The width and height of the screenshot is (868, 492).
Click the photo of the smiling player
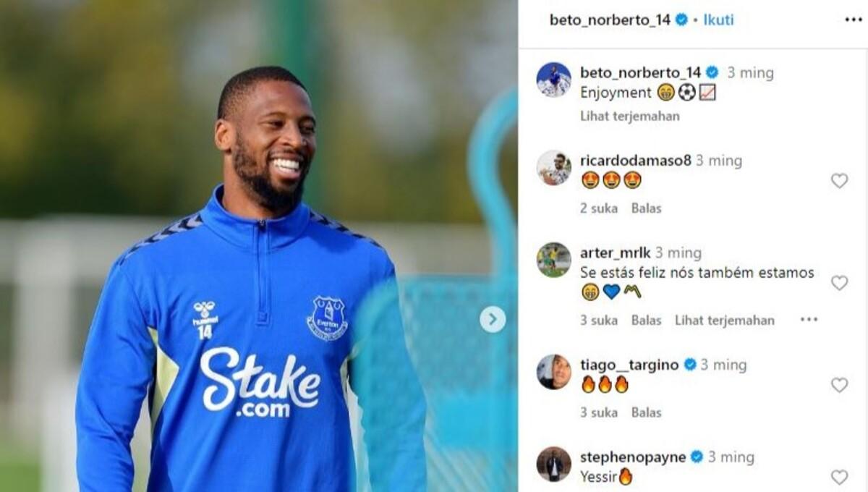[x=258, y=246]
